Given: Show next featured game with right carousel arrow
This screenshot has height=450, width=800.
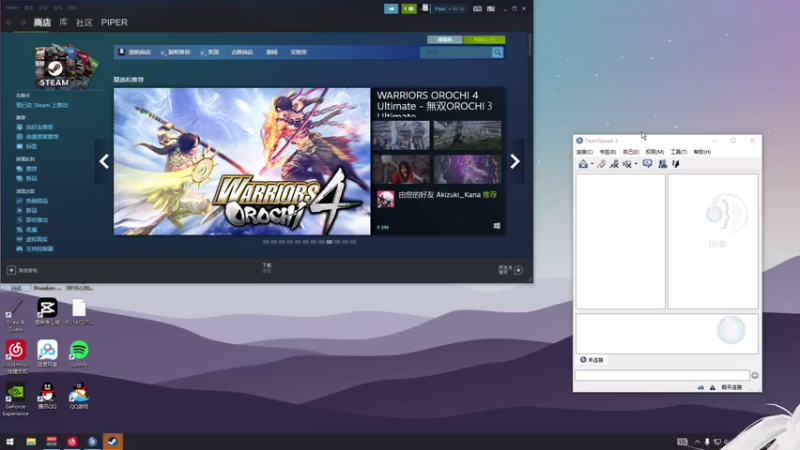Looking at the screenshot, I should [x=515, y=162].
